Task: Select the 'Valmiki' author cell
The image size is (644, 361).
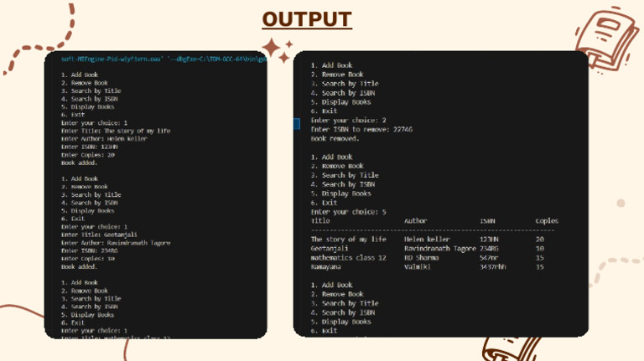Action: tap(418, 267)
